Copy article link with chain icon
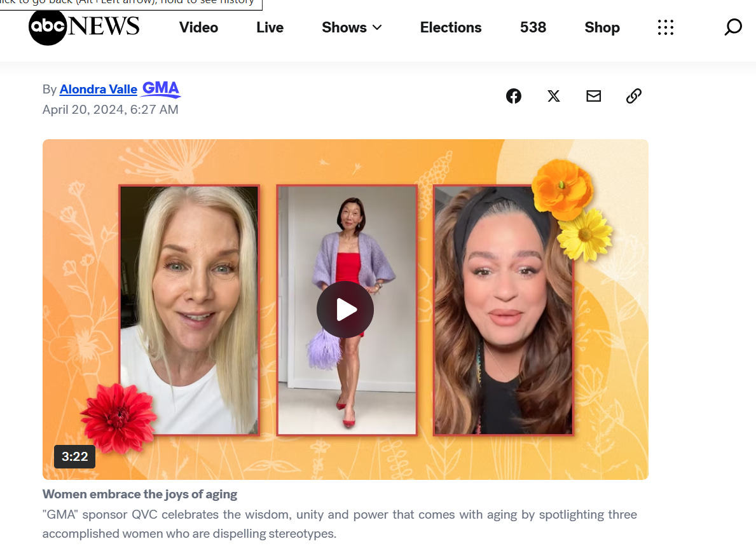 pos(633,96)
